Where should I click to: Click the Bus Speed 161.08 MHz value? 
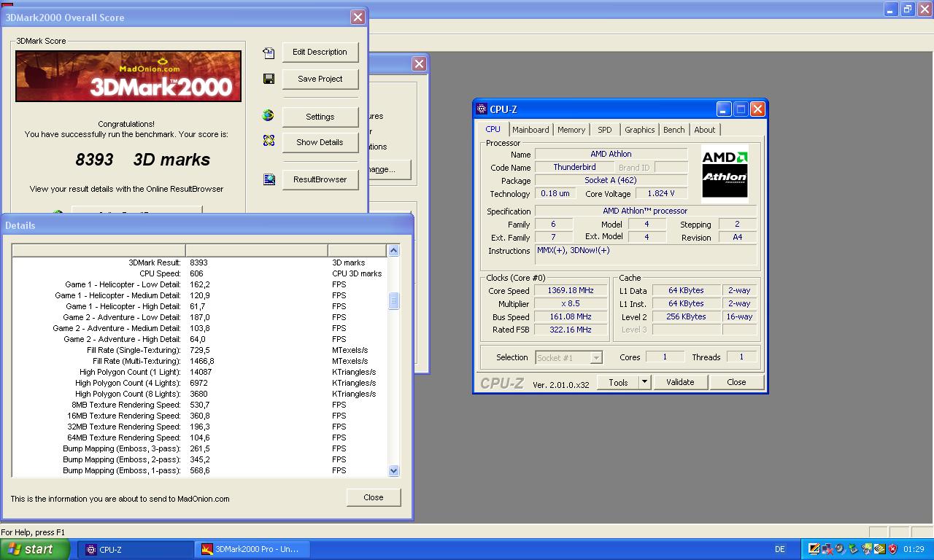(570, 316)
